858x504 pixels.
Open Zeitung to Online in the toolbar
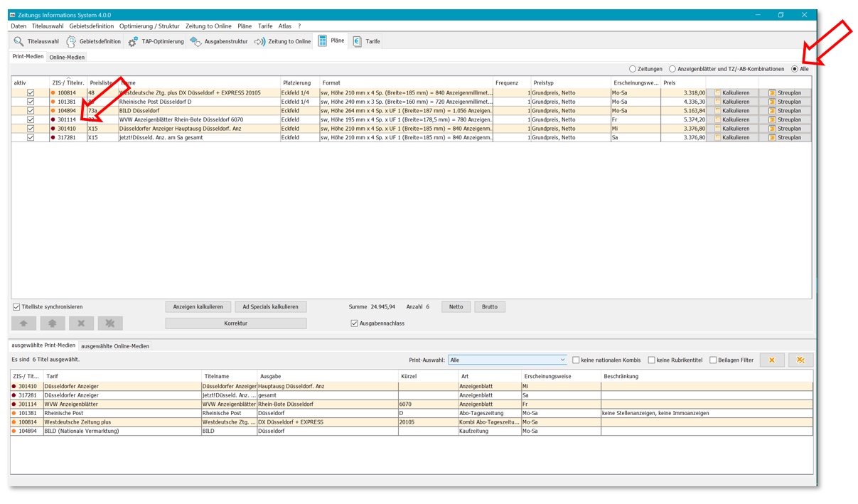click(260, 41)
